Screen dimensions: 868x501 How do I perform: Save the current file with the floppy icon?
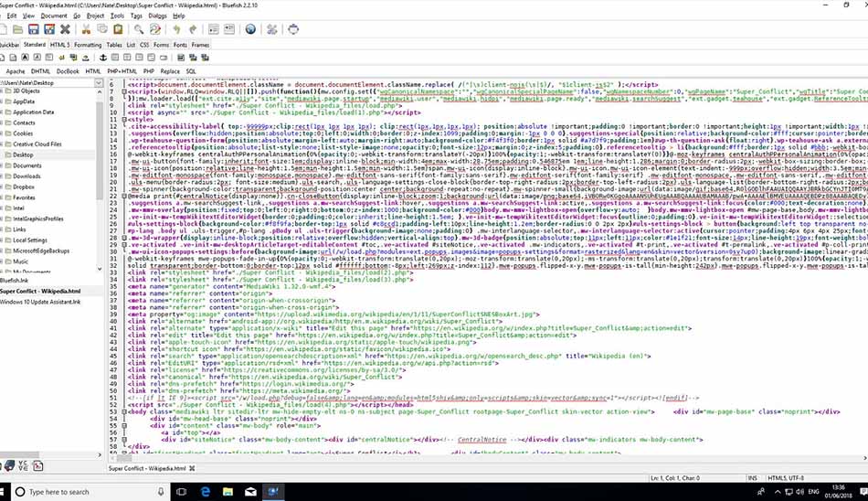[34, 29]
